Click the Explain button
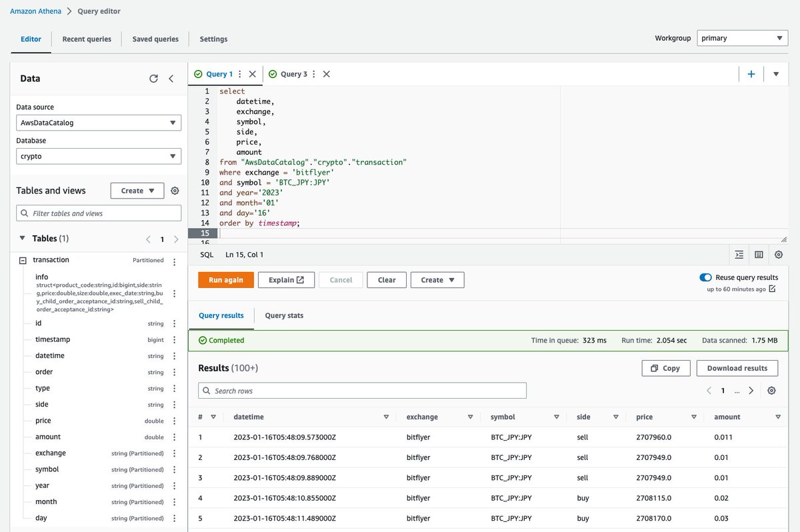The height and width of the screenshot is (532, 800). [x=286, y=280]
